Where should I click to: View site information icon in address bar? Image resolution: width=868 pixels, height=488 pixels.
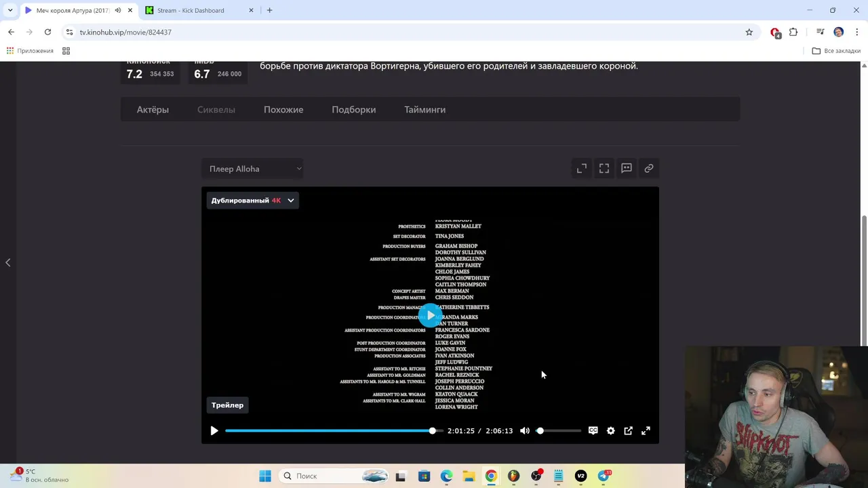(x=69, y=32)
